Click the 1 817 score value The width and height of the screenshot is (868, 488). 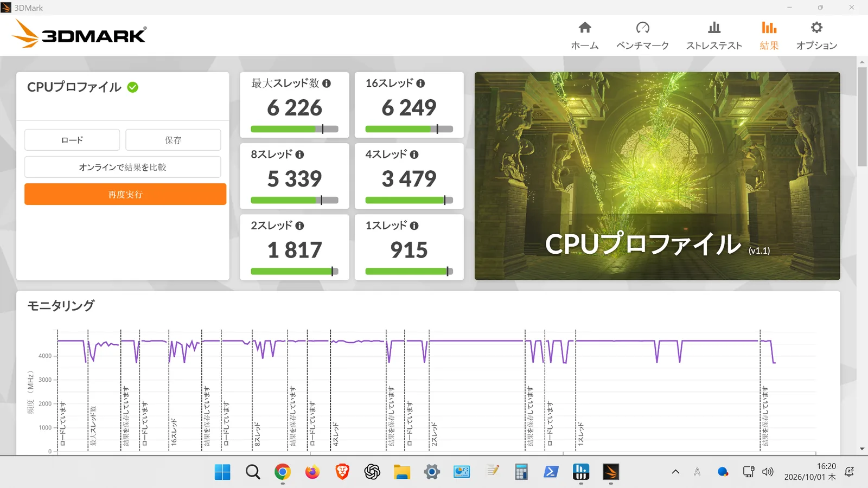coord(295,250)
